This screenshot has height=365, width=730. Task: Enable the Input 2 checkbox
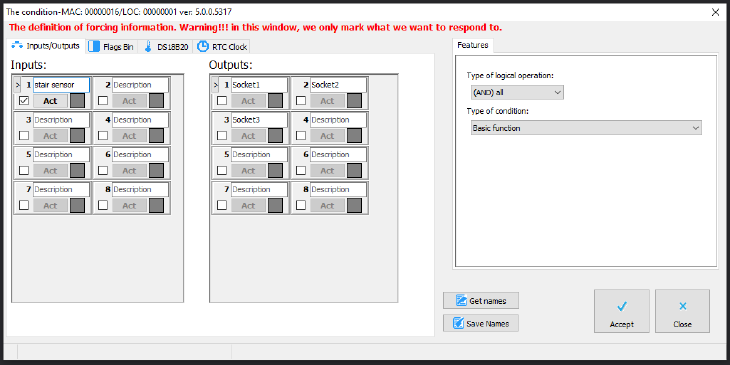tap(103, 101)
